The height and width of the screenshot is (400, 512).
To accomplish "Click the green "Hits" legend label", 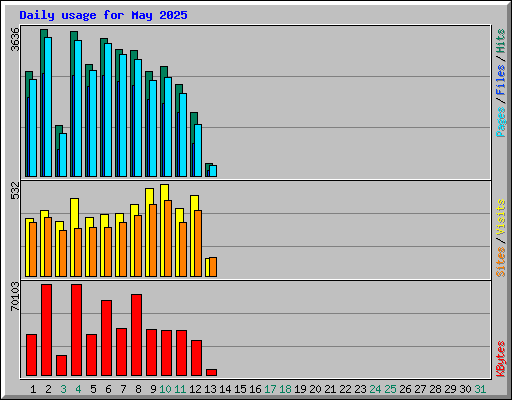I will pyautogui.click(x=501, y=41).
